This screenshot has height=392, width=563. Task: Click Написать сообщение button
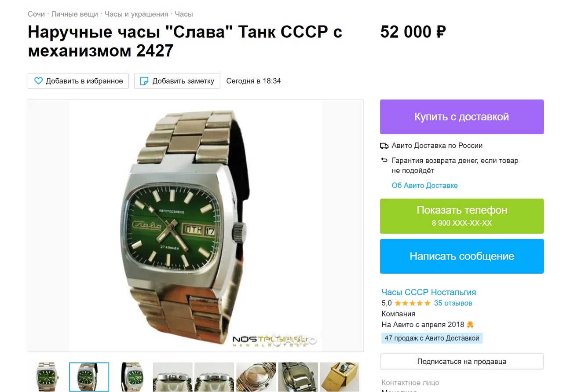click(x=462, y=256)
